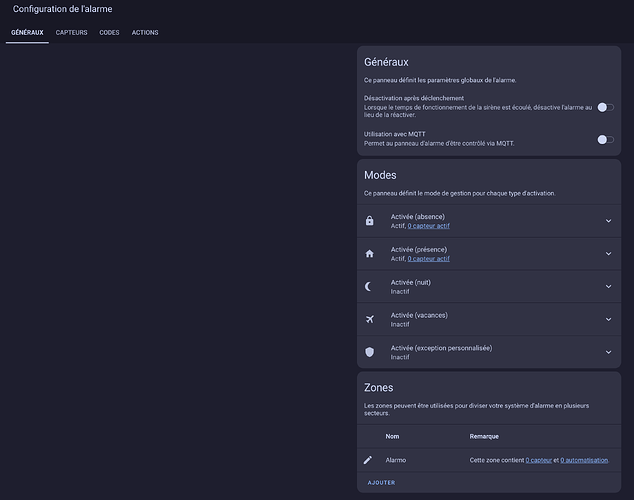Select the 'Activée (absence)' label

click(418, 217)
